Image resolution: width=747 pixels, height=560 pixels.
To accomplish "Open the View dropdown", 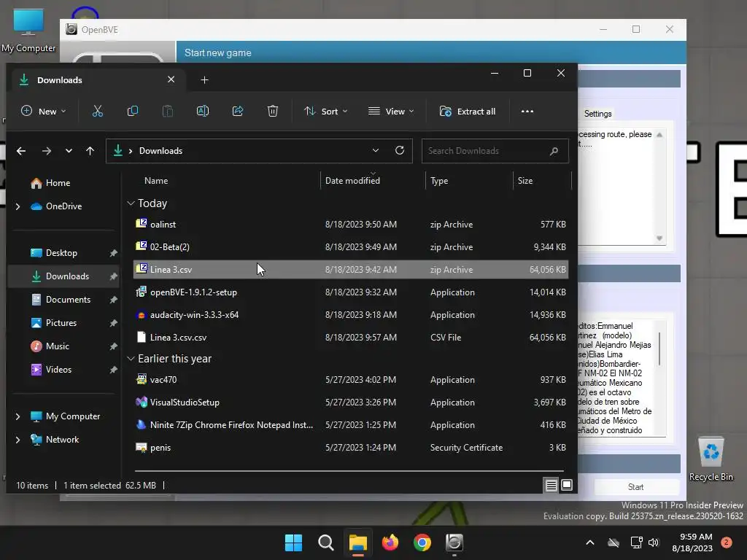I will [391, 112].
